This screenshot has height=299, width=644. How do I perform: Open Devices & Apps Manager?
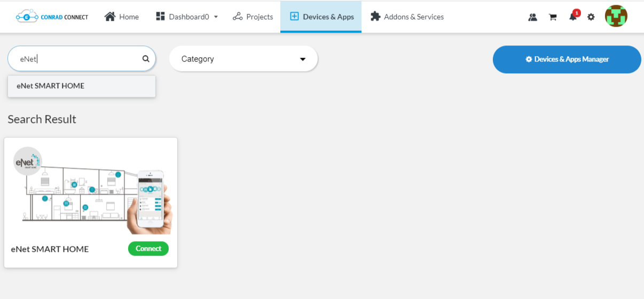click(x=567, y=59)
